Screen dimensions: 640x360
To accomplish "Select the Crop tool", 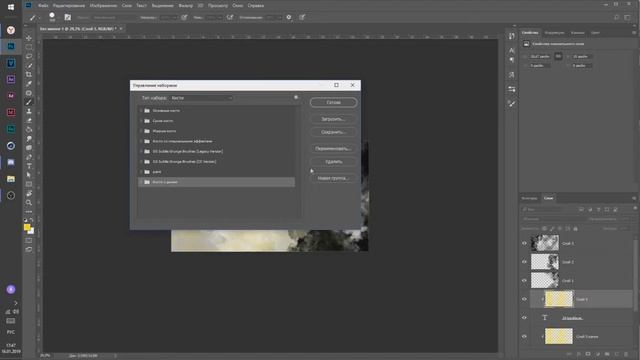I will coord(29,75).
